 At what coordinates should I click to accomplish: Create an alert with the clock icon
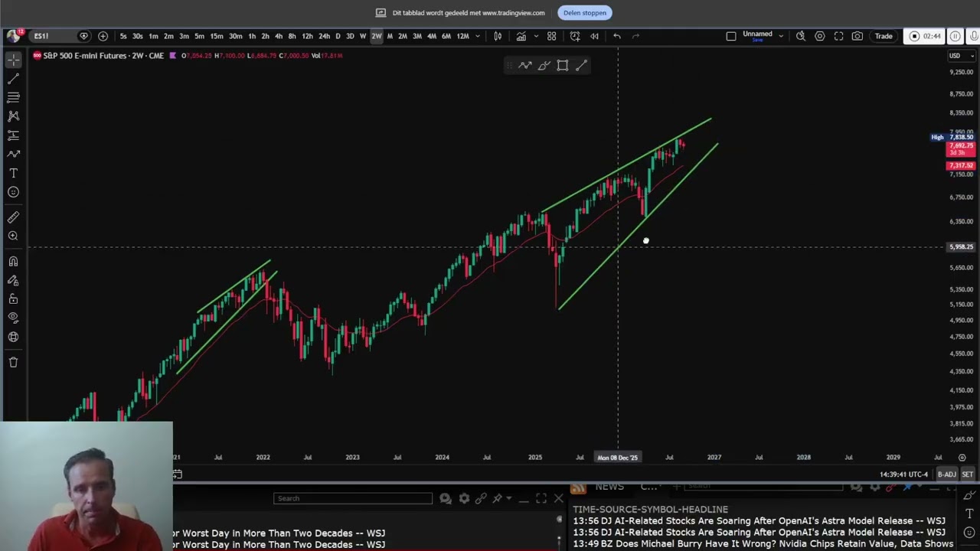[575, 36]
